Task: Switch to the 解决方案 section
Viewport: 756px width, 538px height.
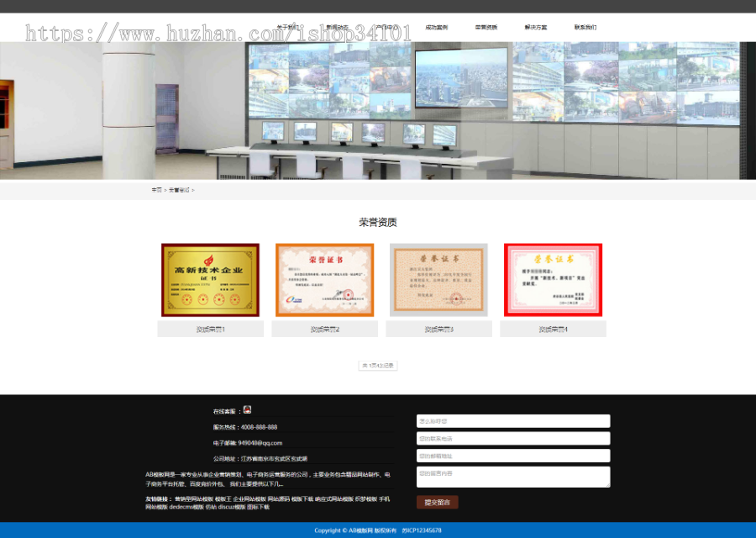Action: [x=537, y=26]
